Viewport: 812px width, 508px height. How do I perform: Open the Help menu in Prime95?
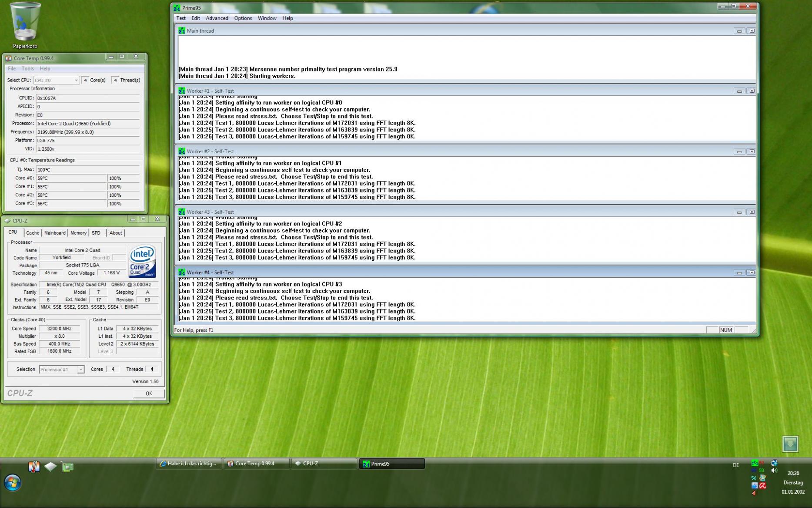287,18
